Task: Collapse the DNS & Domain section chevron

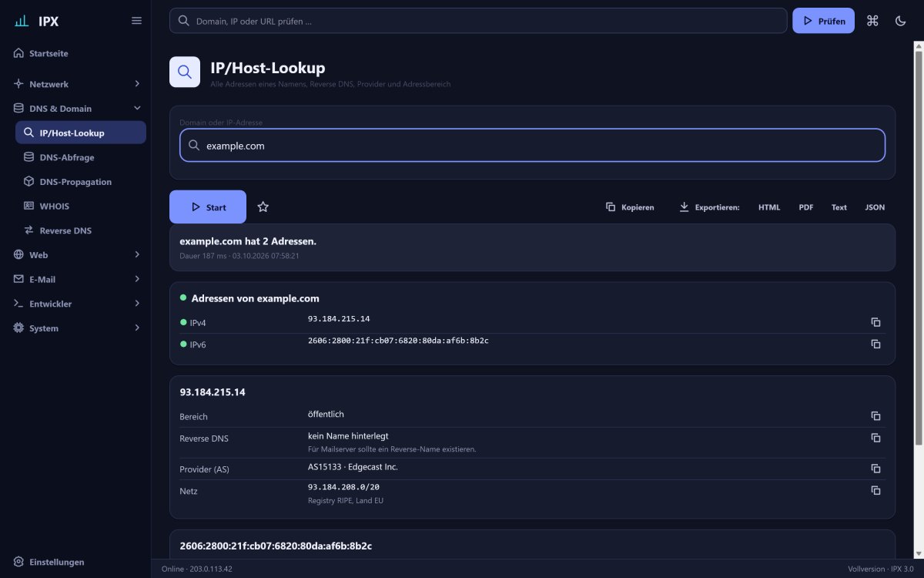Action: coord(137,108)
